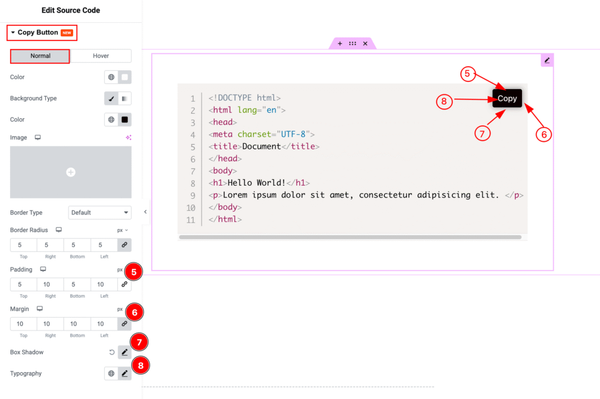Click the global color icon for text Color
Screen dimensions: 600x399
coord(111,77)
